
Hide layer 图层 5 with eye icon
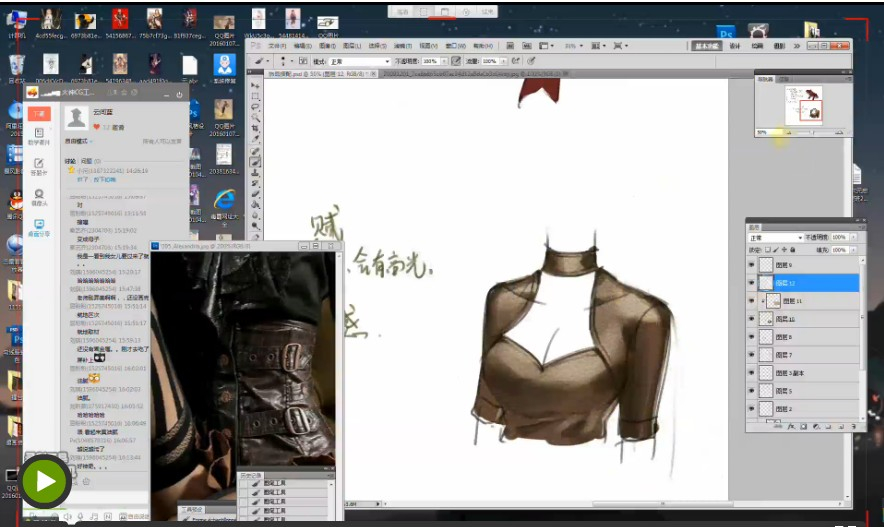coord(751,391)
